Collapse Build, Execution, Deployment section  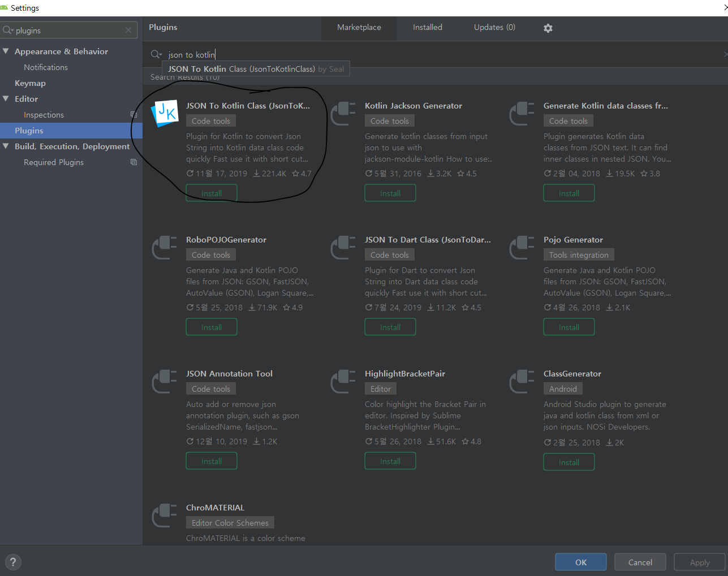[6, 146]
